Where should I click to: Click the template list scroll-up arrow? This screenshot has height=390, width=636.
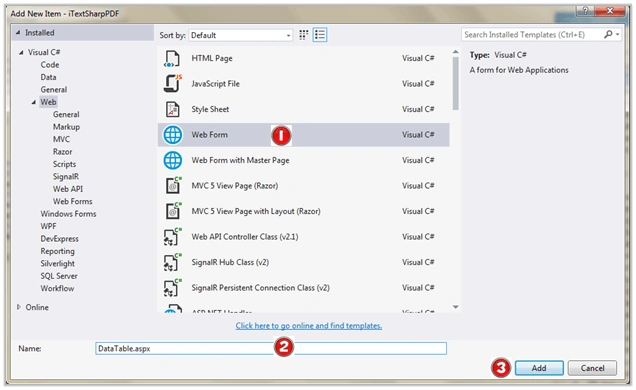pyautogui.click(x=456, y=52)
